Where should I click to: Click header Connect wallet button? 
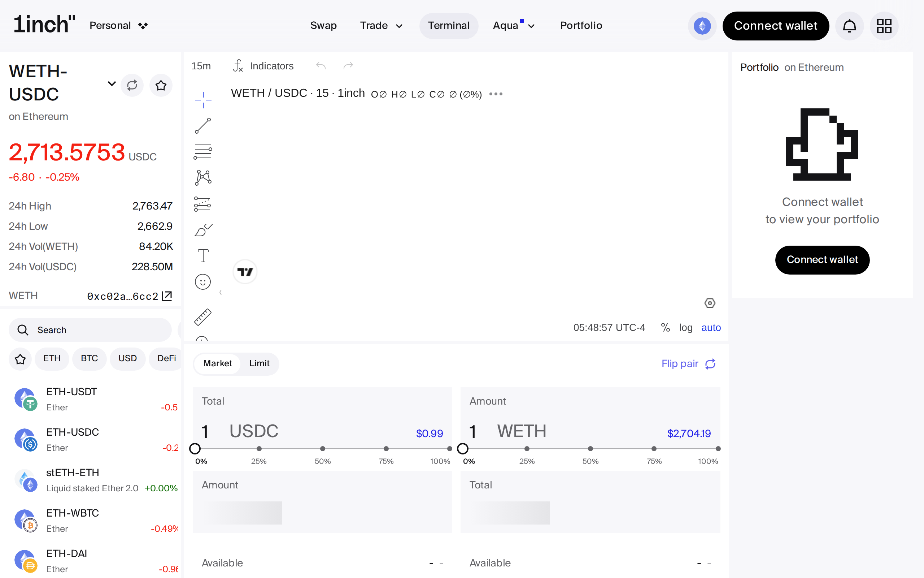coord(775,26)
